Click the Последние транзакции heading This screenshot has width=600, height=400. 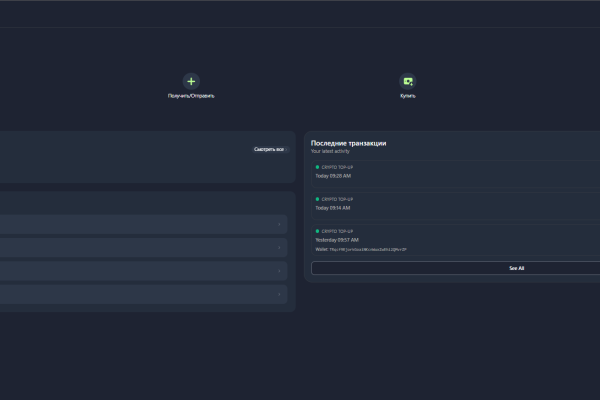coord(348,143)
